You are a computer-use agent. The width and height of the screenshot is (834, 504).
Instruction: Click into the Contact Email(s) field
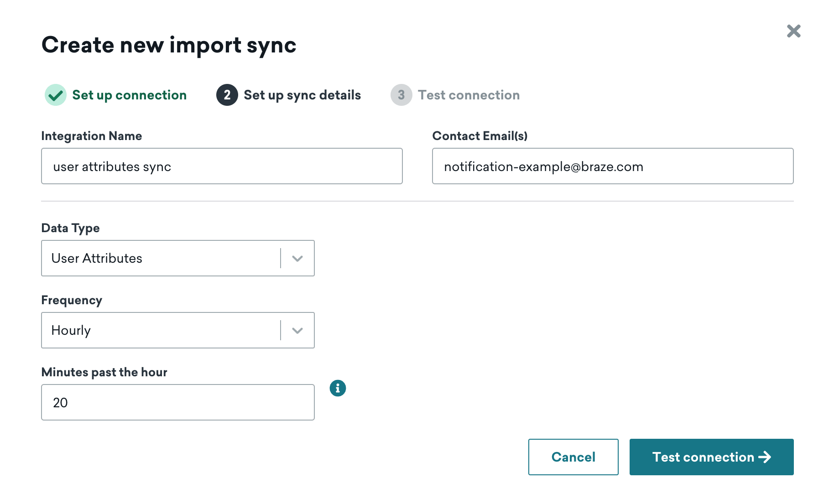[x=612, y=166]
